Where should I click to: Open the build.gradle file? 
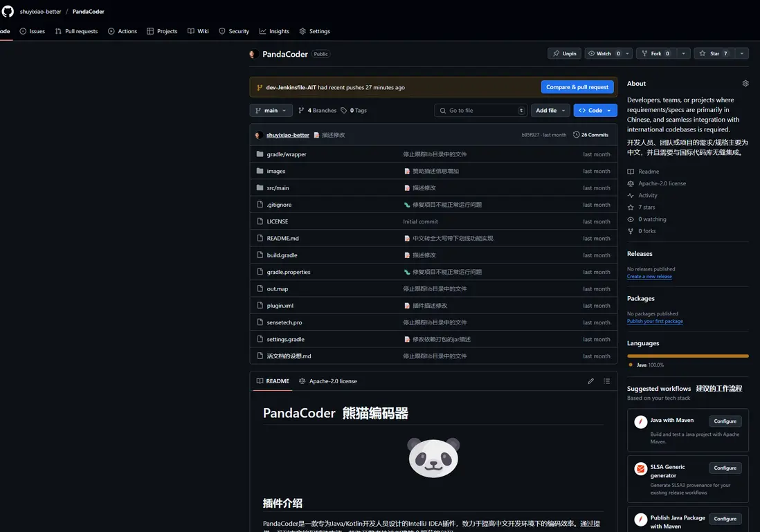(282, 255)
